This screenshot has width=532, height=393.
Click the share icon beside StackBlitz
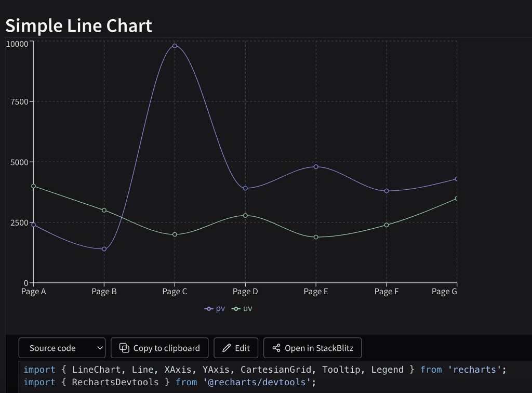click(276, 348)
